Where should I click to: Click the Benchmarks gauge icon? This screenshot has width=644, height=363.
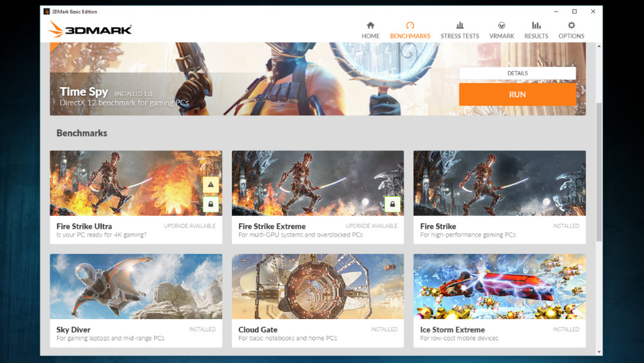410,26
